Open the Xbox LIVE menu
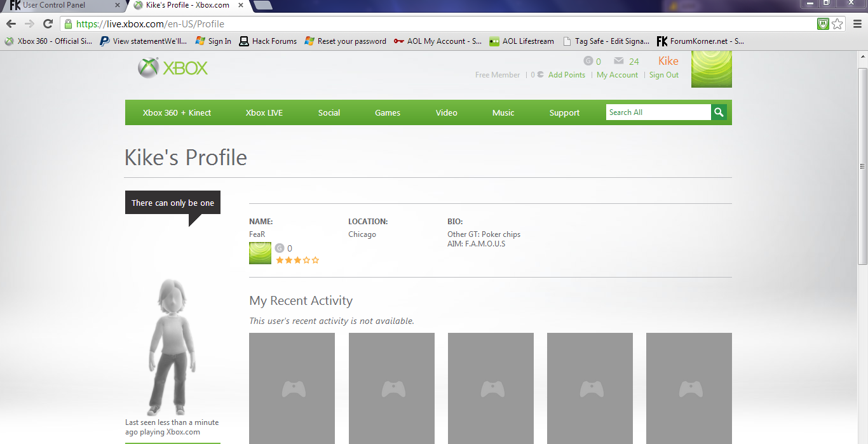The image size is (868, 444). [x=264, y=112]
